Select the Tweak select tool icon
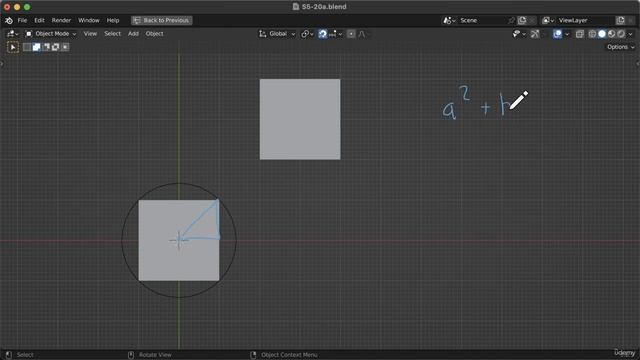The width and height of the screenshot is (640, 360). click(13, 47)
